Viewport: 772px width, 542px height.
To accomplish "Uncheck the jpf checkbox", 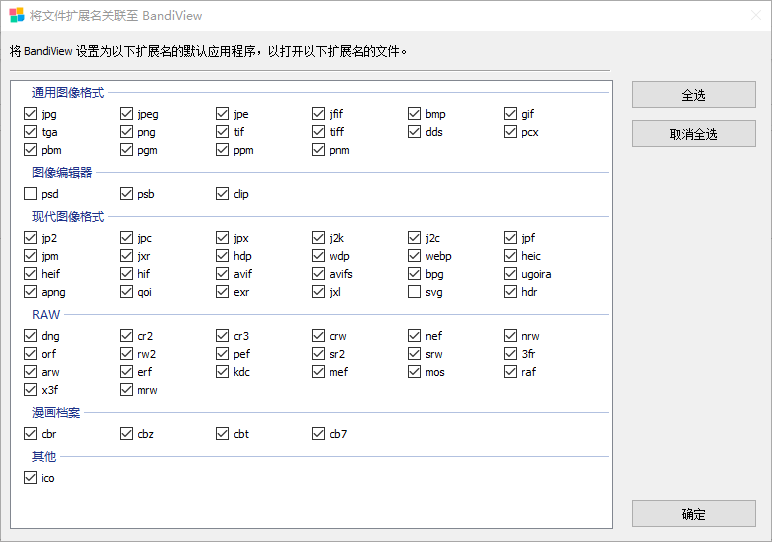I will (x=511, y=238).
